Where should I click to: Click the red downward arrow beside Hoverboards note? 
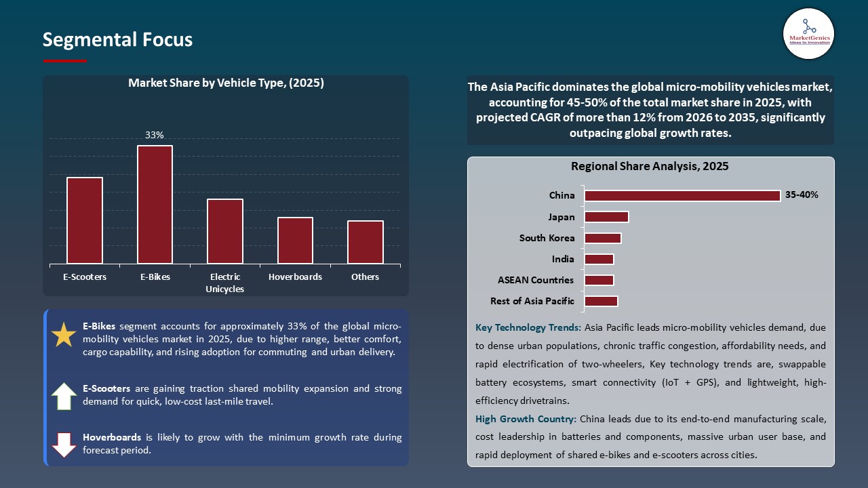click(63, 445)
